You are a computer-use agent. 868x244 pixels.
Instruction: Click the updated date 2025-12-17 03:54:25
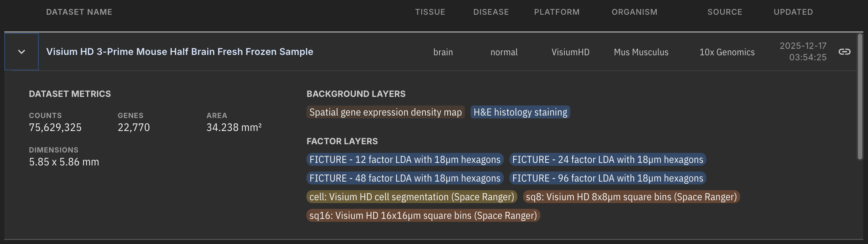[803, 51]
